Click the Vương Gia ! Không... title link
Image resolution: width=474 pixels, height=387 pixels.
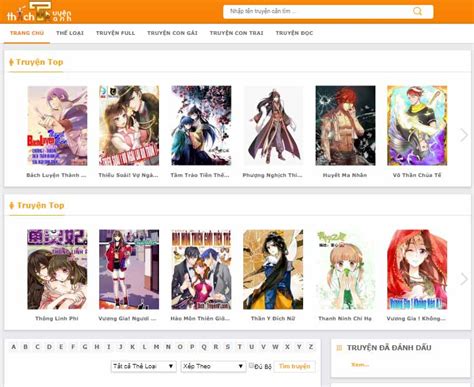coord(416,318)
